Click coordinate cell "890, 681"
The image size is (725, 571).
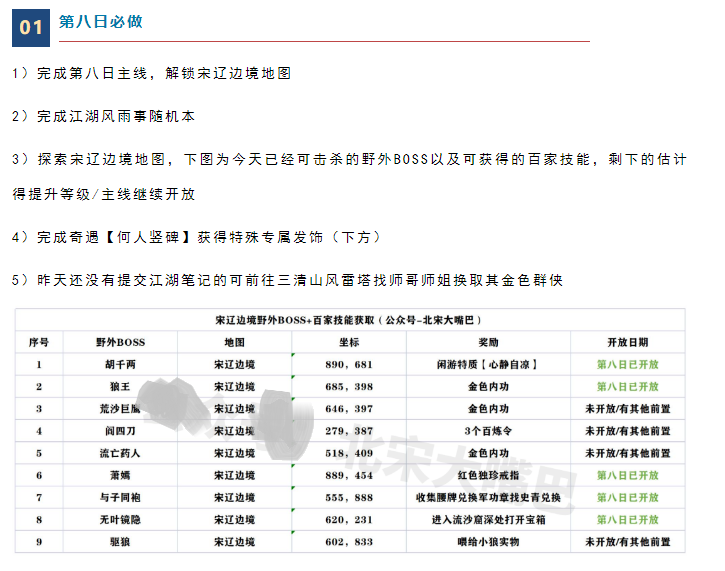coord(349,364)
